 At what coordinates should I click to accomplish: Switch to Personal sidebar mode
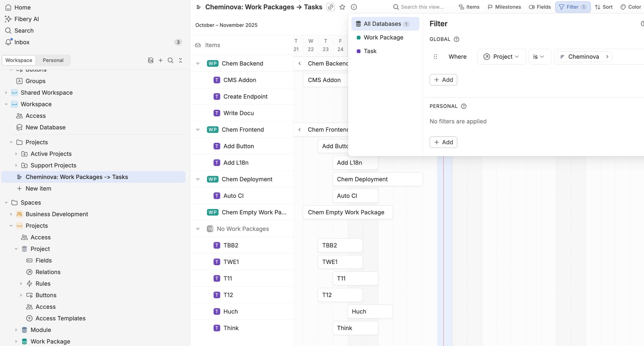[53, 60]
